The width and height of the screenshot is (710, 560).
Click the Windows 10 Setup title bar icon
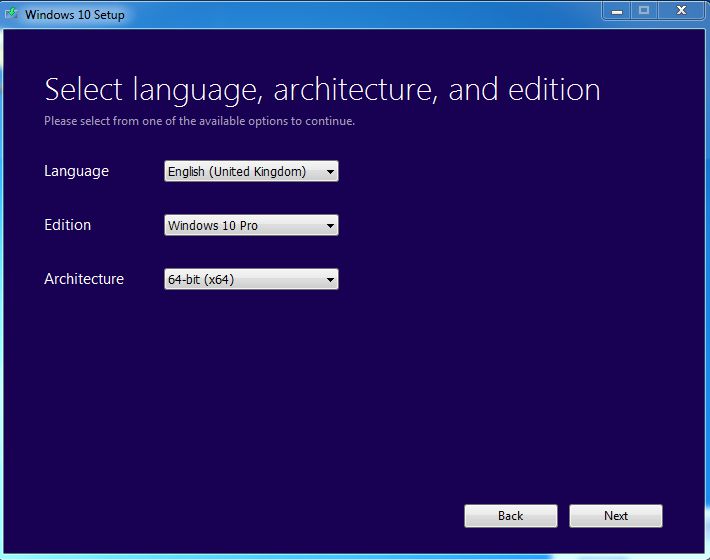click(x=11, y=14)
